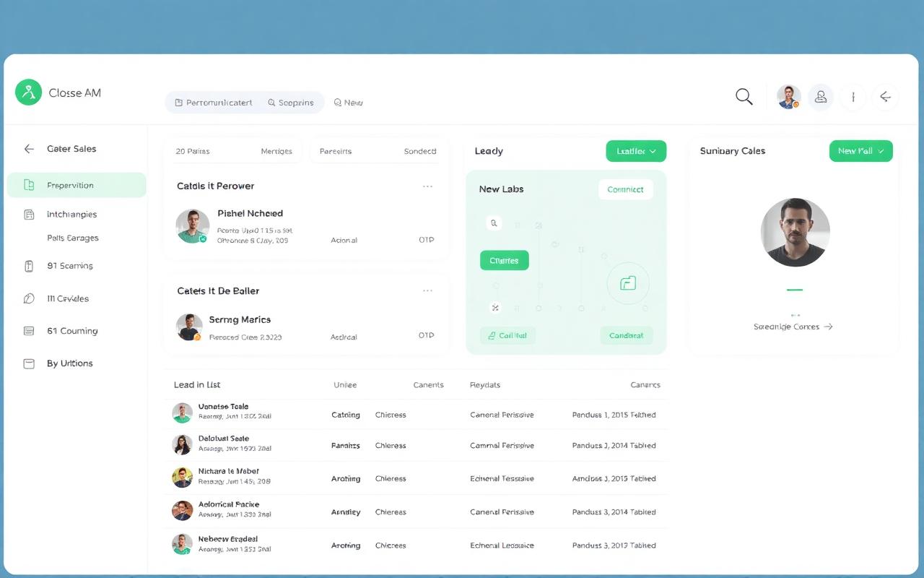Select the Pareairts tab
The width and height of the screenshot is (924, 578).
click(336, 151)
